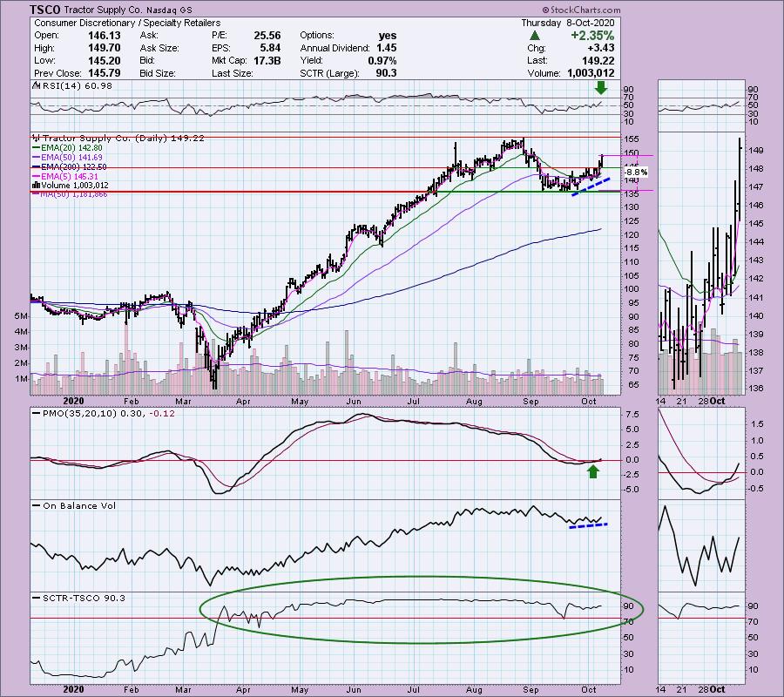Screen dimensions: 784x697
Task: Click the 7.5 label on PMO axis
Action: pyautogui.click(x=632, y=415)
